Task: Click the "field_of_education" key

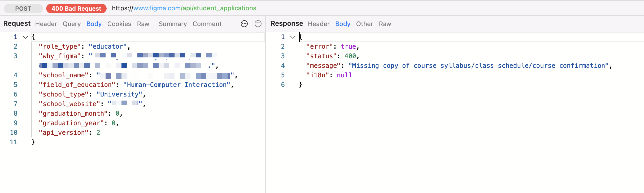Action: pyautogui.click(x=77, y=85)
